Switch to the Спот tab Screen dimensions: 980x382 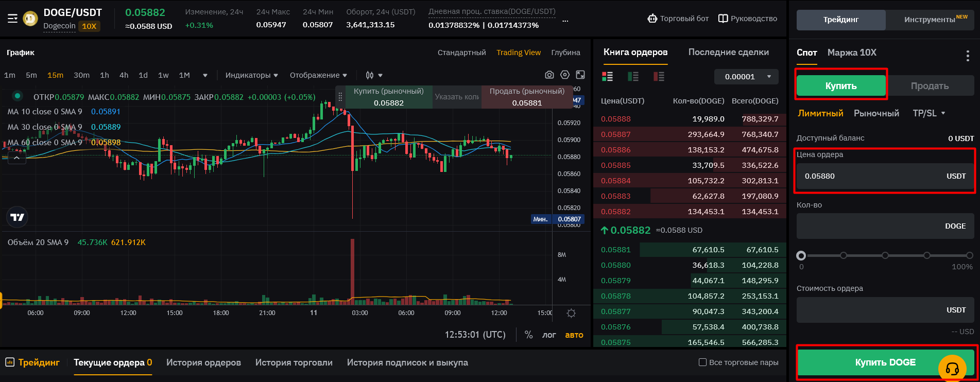(x=807, y=53)
